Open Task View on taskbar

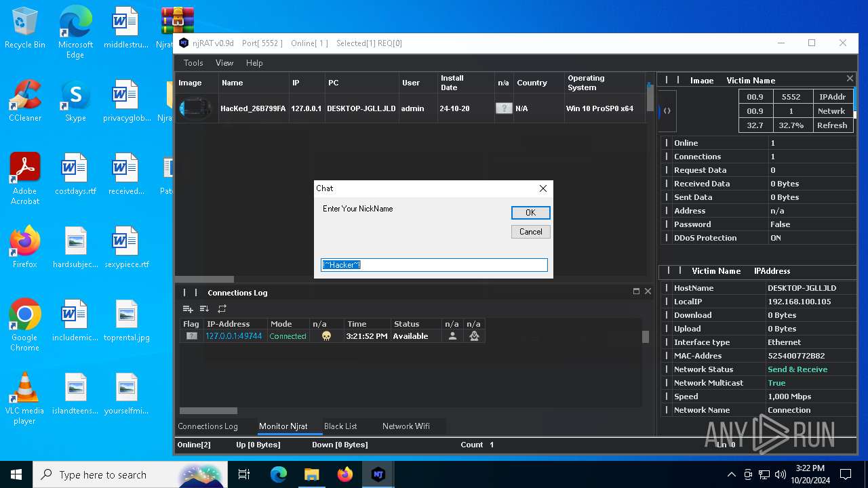(244, 474)
